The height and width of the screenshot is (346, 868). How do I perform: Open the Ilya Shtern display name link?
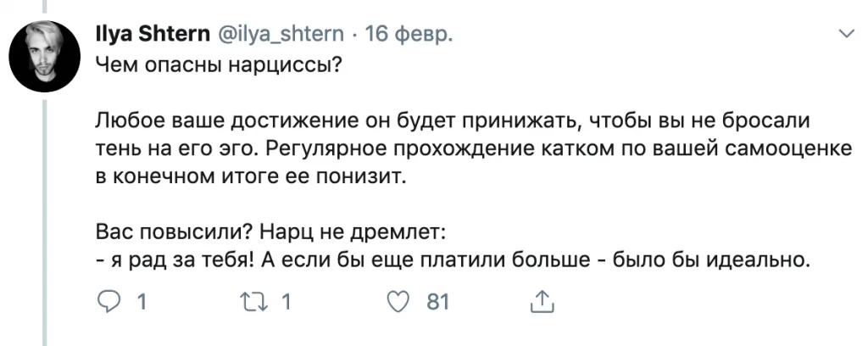[153, 34]
